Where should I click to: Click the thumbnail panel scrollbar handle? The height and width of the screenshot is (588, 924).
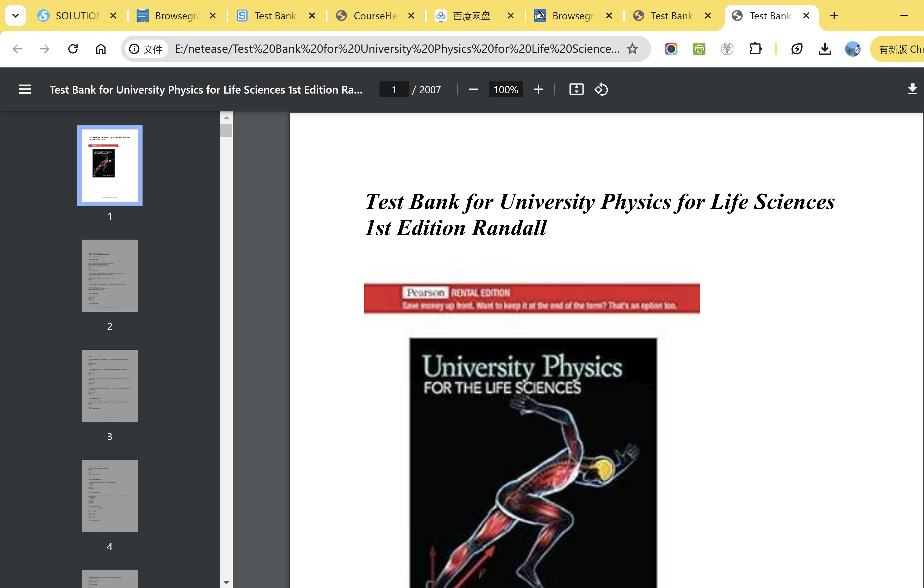pos(226,131)
